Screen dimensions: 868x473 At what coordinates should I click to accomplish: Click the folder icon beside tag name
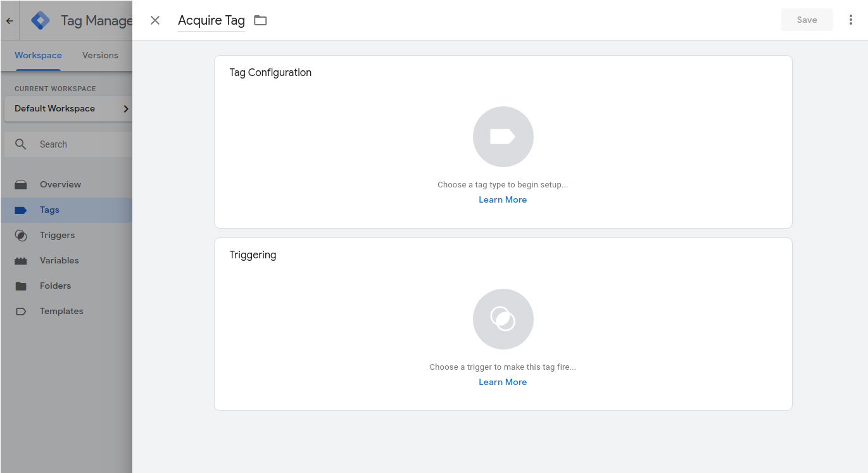[x=260, y=20]
